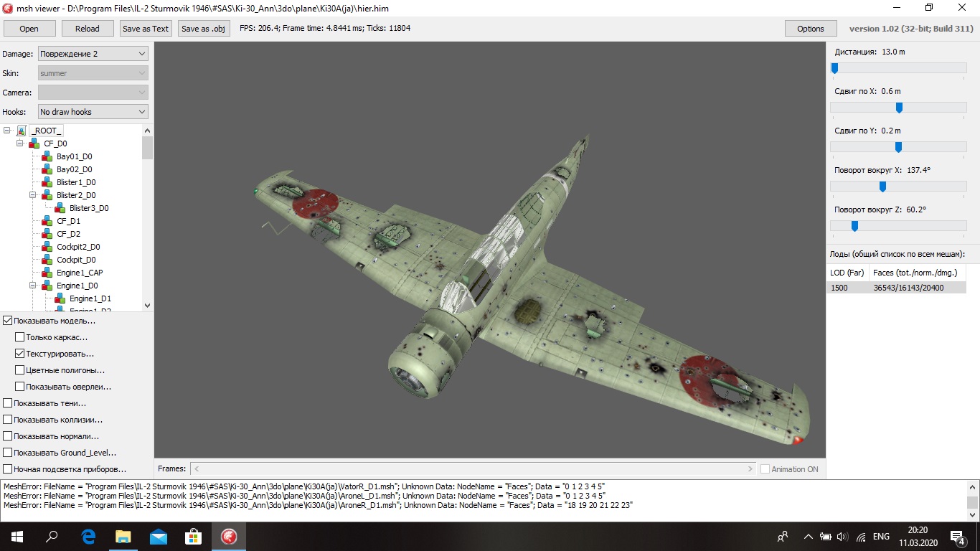The image size is (980, 551).
Task: Click the mesh icon beside CF_D0
Action: [34, 143]
